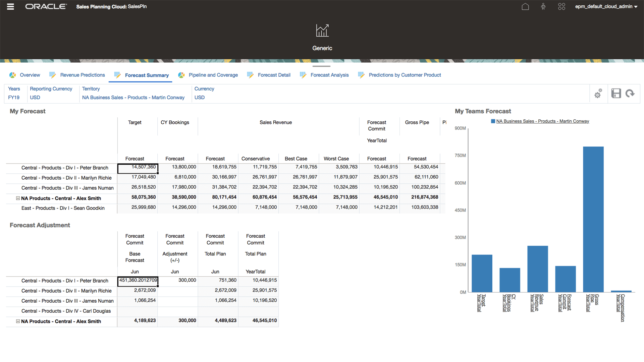Click the Home icon in the header
Image resolution: width=644 pixels, height=362 pixels.
[x=525, y=6]
